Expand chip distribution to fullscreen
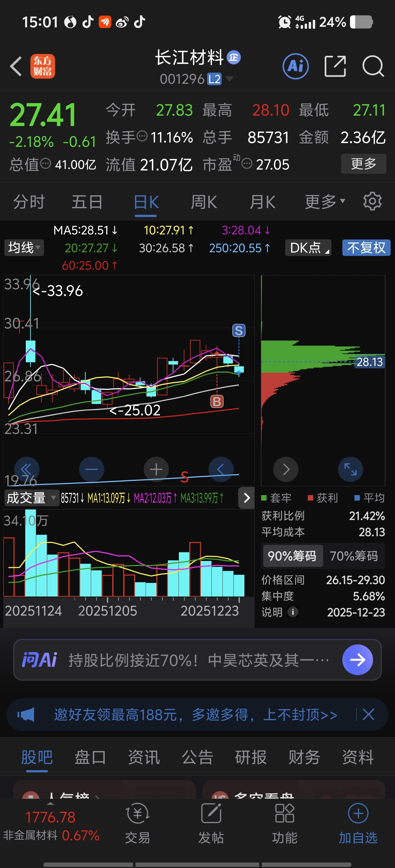395x868 pixels. point(351,469)
